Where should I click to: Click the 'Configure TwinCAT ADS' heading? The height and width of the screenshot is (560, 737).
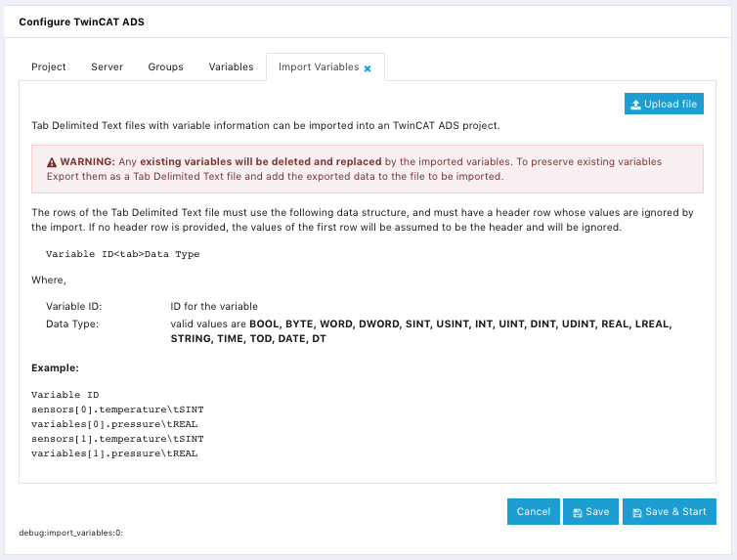(x=82, y=22)
